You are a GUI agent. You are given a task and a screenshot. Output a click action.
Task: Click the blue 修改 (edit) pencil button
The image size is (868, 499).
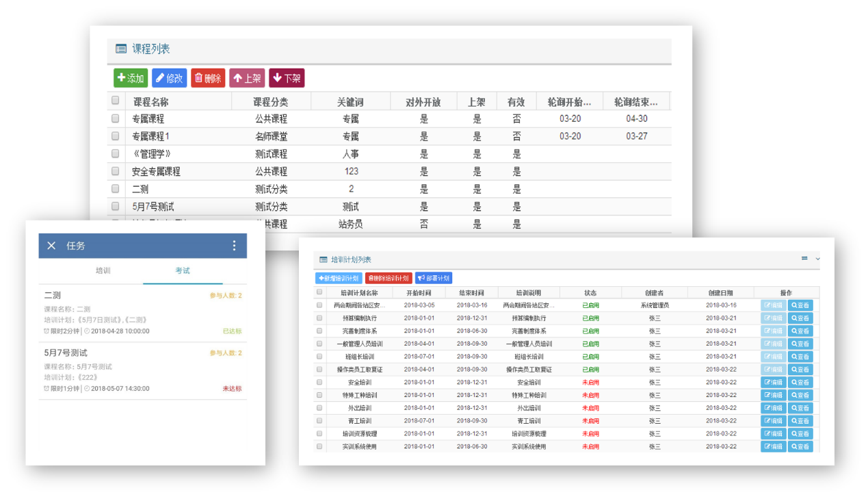tap(169, 78)
